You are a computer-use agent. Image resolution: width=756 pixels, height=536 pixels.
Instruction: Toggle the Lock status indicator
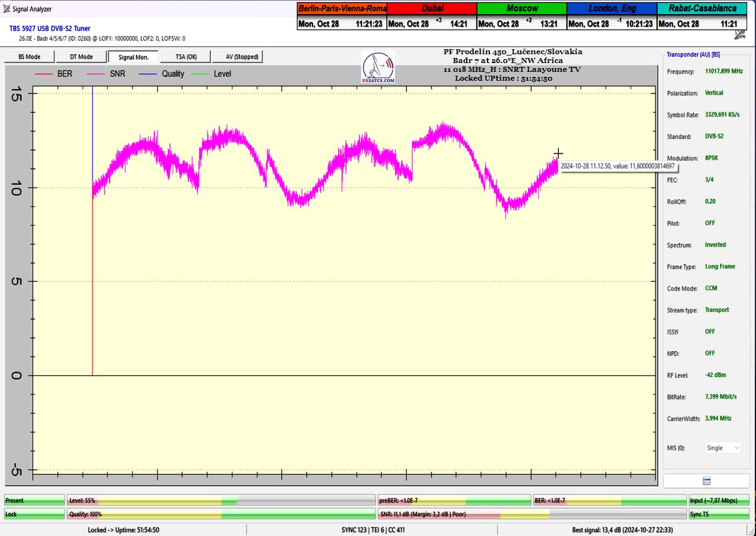pyautogui.click(x=34, y=514)
